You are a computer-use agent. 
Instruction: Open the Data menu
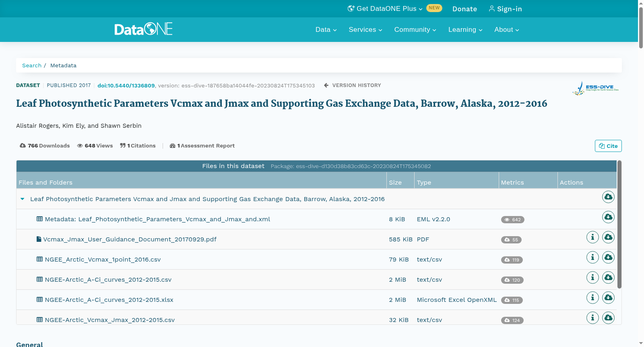(x=326, y=29)
